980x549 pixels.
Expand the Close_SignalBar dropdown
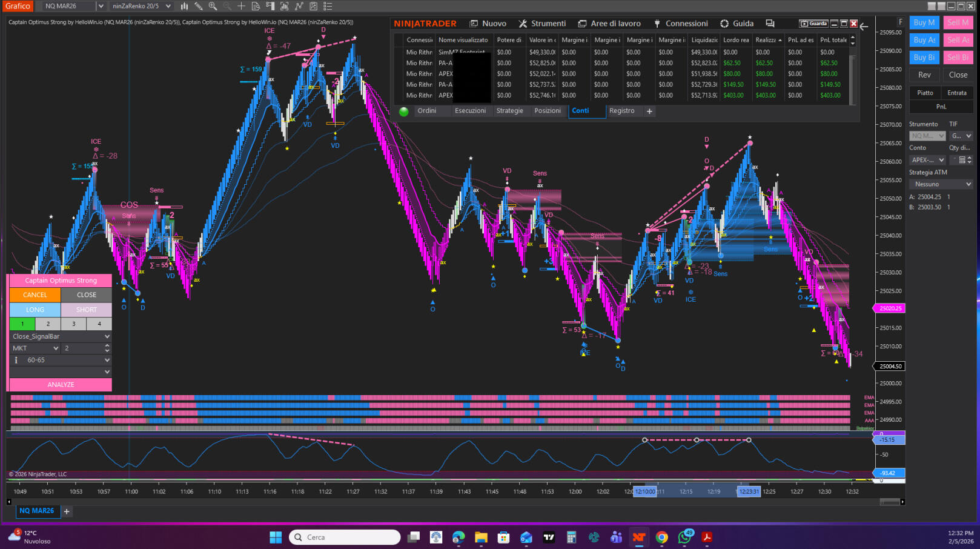point(61,336)
